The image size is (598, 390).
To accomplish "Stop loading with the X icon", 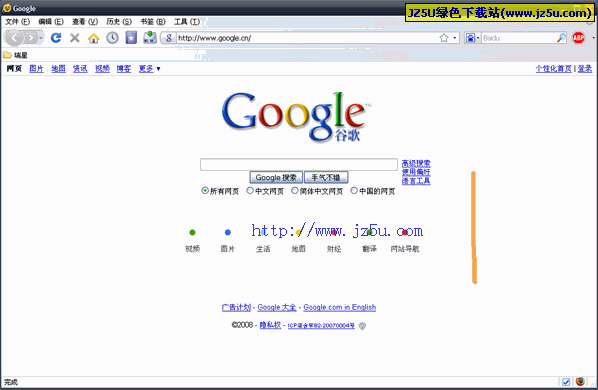I will (x=75, y=38).
